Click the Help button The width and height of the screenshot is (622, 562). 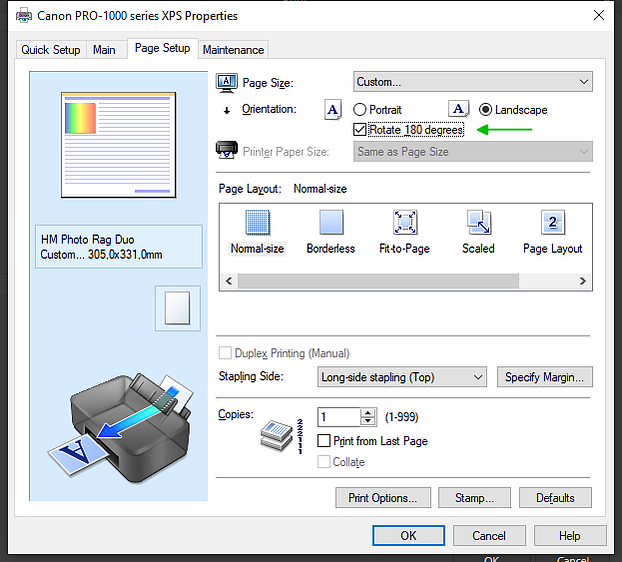570,536
